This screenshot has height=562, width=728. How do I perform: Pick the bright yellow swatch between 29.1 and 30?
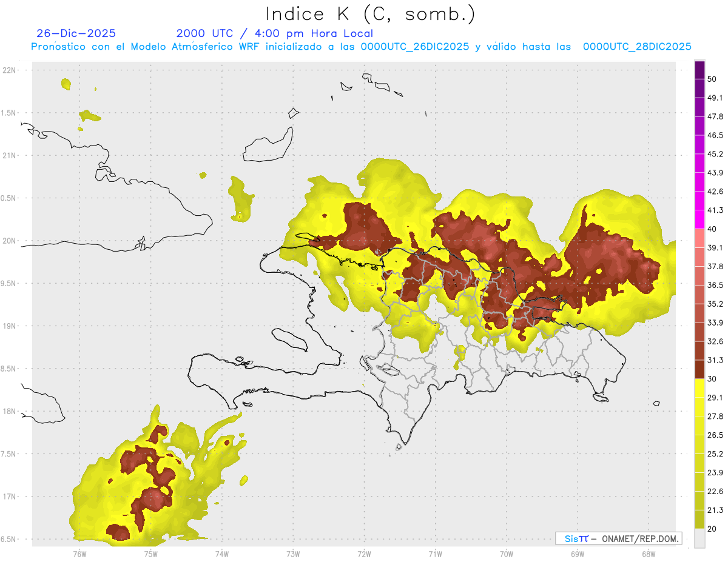coord(699,388)
